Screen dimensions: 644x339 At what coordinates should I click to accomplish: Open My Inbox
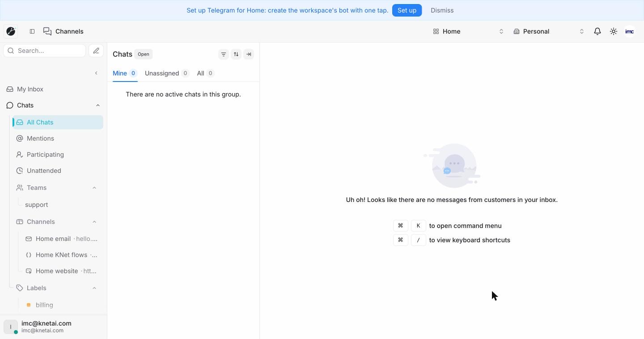click(54, 89)
